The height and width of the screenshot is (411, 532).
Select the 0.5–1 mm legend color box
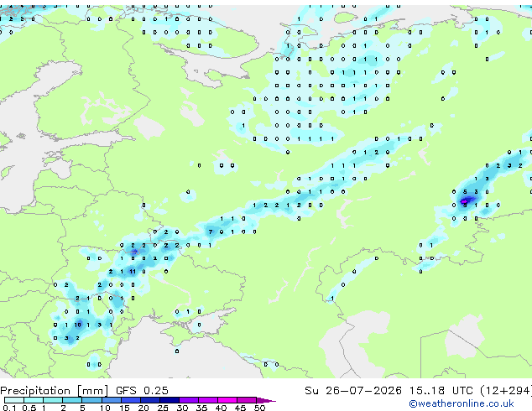pos(34,400)
